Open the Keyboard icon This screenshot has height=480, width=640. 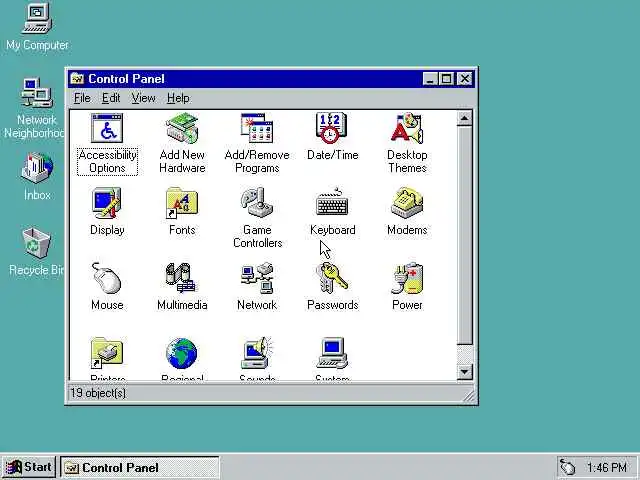coord(332,202)
